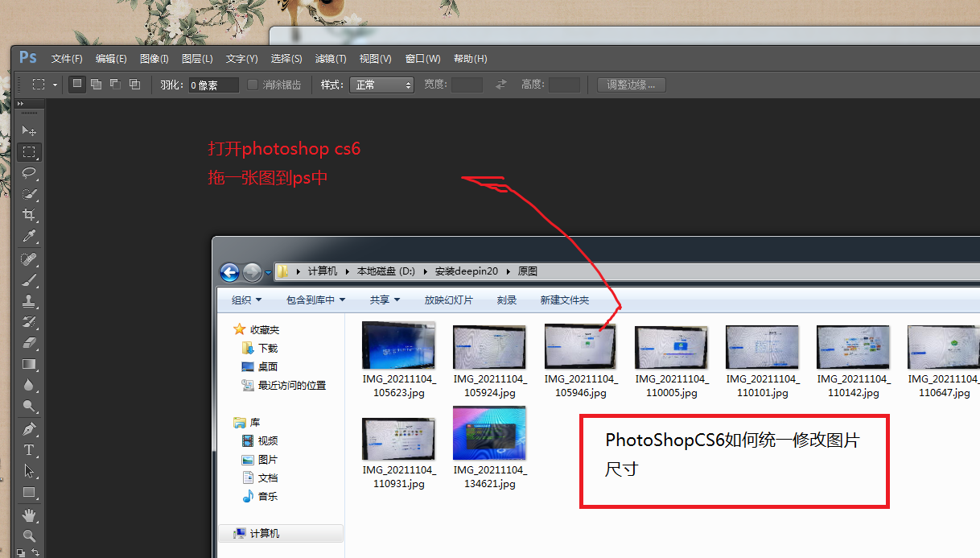
Task: Open the 帮助(H) menu
Action: pyautogui.click(x=470, y=59)
